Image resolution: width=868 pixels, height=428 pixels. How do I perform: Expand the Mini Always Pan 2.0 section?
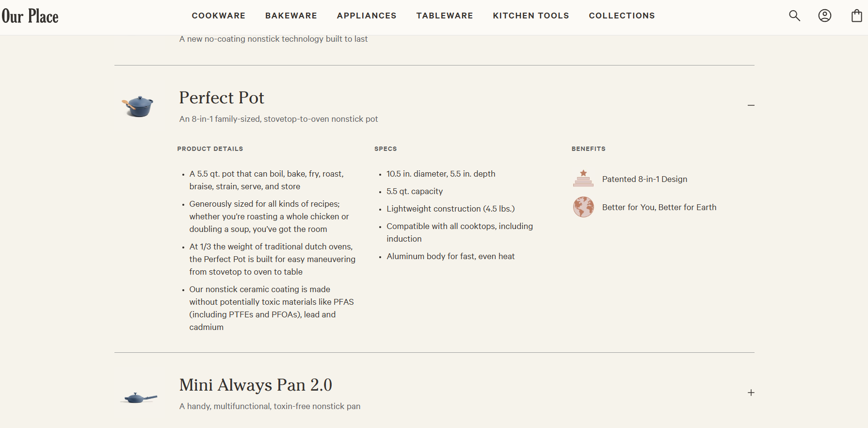click(x=751, y=393)
